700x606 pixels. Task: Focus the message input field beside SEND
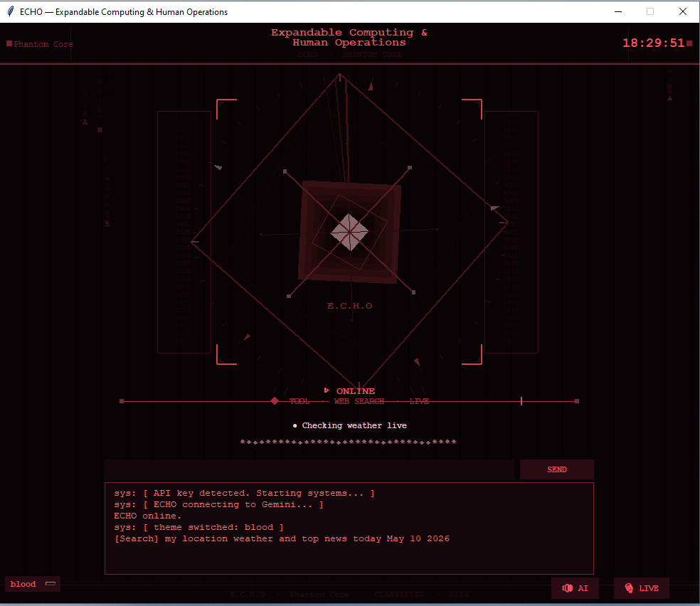tap(309, 469)
